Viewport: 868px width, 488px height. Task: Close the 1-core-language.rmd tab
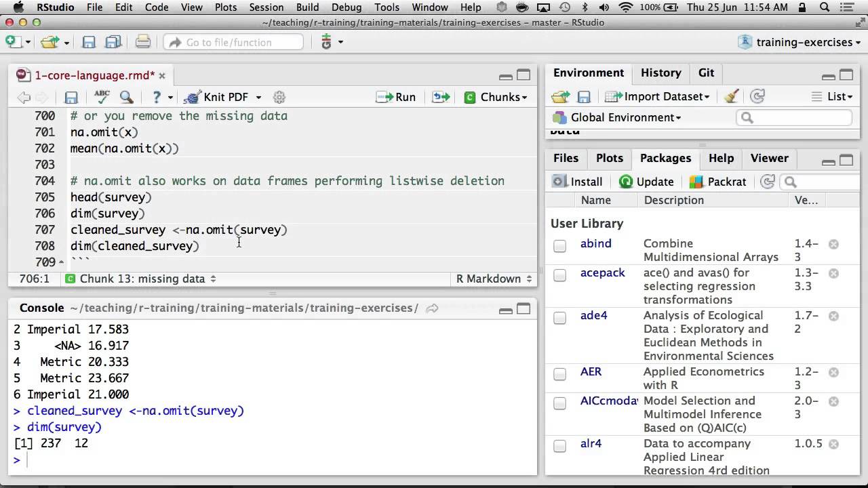pos(163,76)
